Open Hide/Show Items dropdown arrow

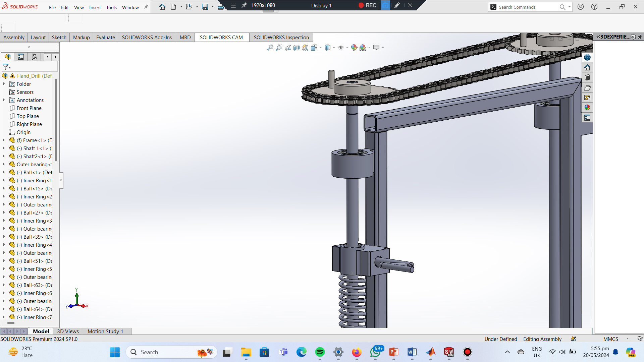[347, 48]
